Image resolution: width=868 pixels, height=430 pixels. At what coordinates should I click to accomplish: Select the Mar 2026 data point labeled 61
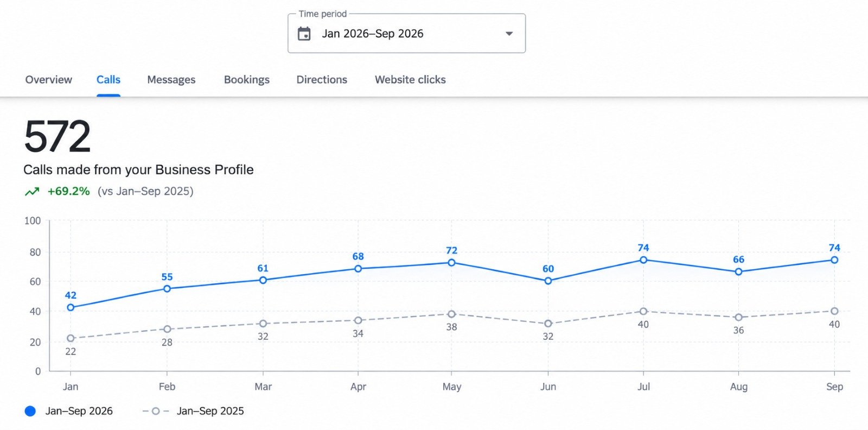263,280
